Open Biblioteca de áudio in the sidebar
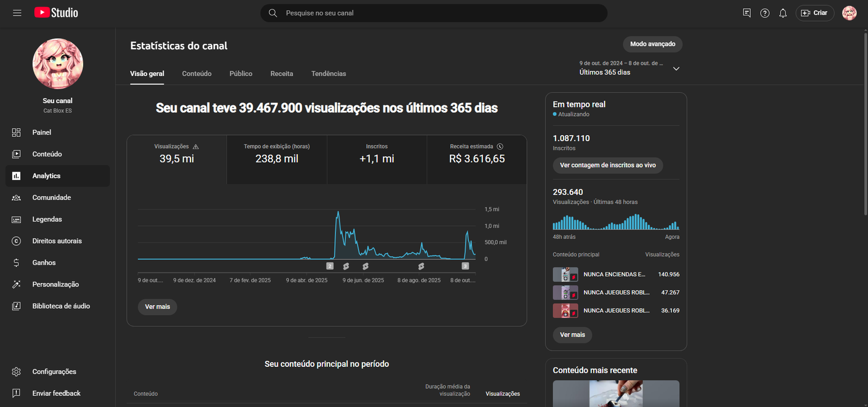 point(58,306)
